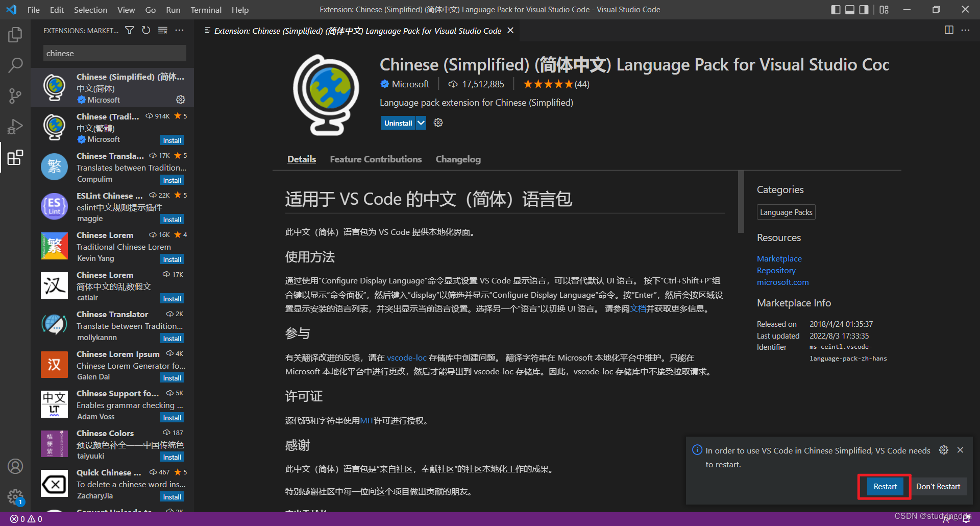The image size is (980, 526).
Task: Click errors and warnings status bar item
Action: (26, 519)
